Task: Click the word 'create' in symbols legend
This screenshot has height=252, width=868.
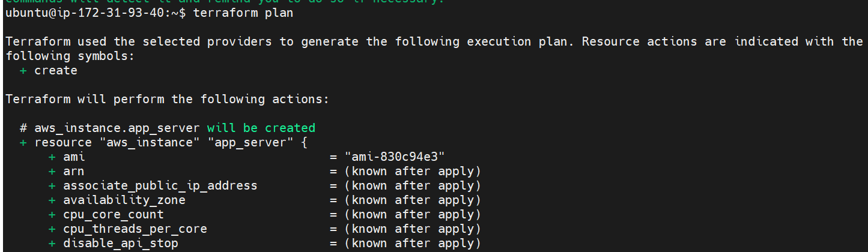Action: coord(56,70)
